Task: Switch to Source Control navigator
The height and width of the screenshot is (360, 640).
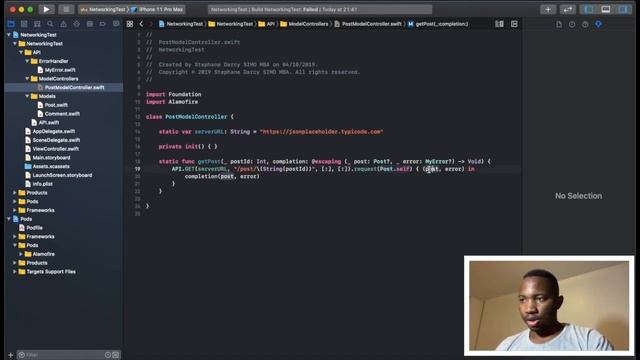Action: 24,24
